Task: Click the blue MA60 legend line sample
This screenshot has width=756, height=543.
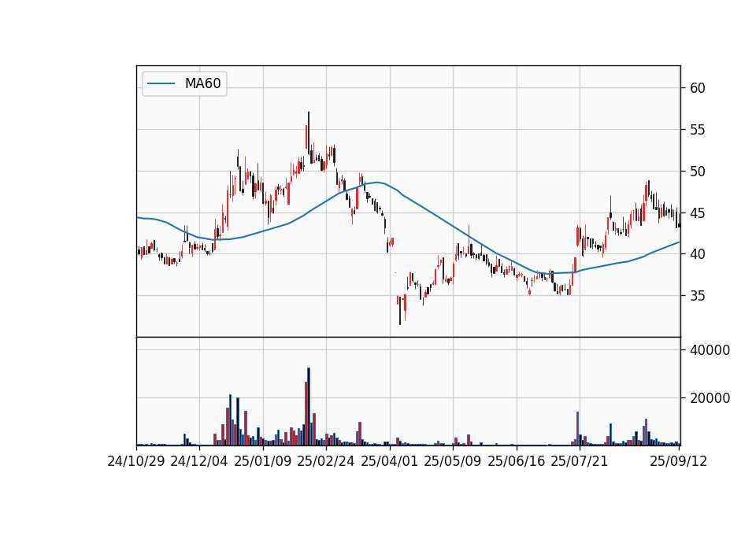Action: tap(161, 83)
